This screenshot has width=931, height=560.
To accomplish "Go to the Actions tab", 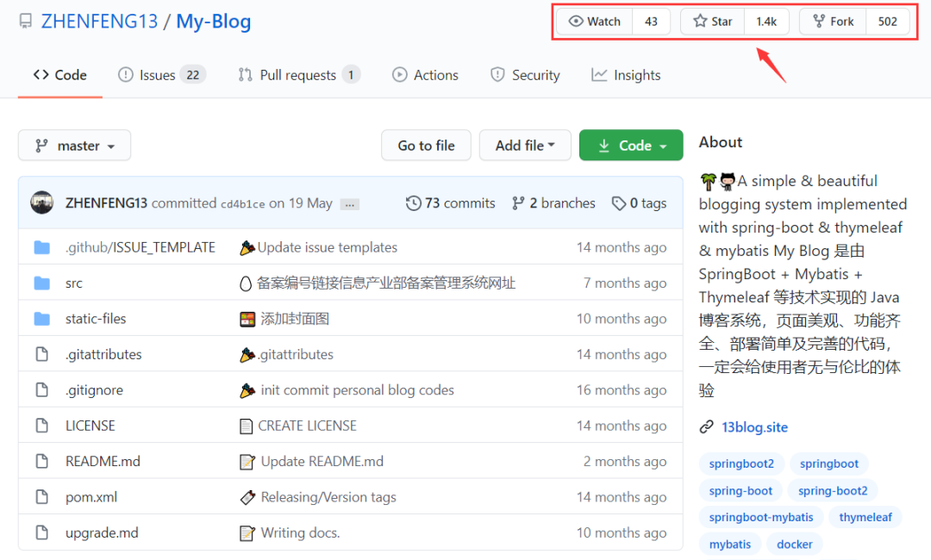I will 425,75.
